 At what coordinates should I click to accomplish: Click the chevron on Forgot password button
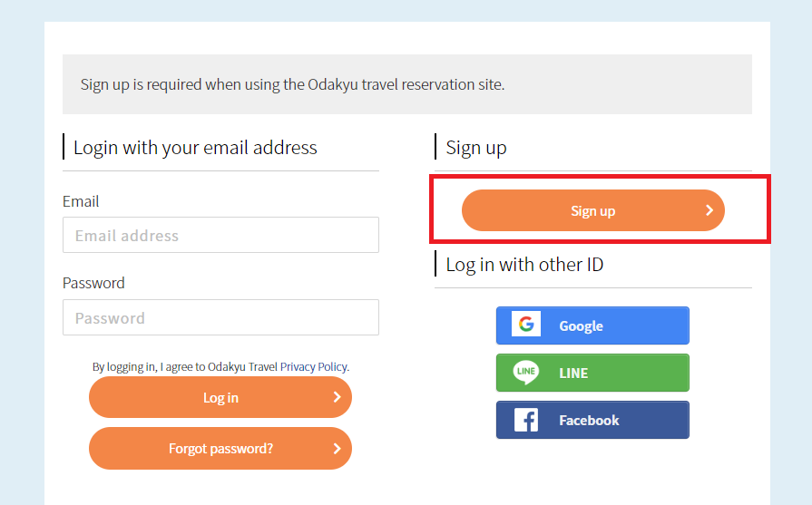(337, 448)
